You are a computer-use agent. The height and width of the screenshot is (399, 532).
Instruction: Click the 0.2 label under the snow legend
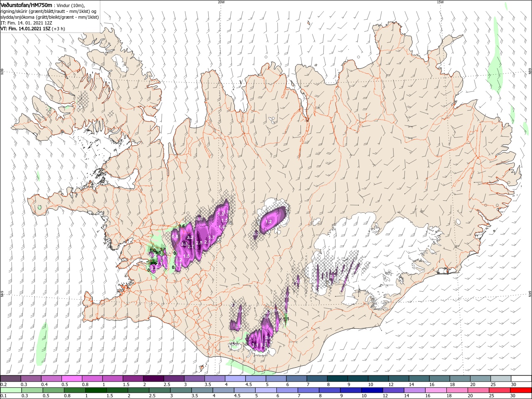[x=3, y=384]
